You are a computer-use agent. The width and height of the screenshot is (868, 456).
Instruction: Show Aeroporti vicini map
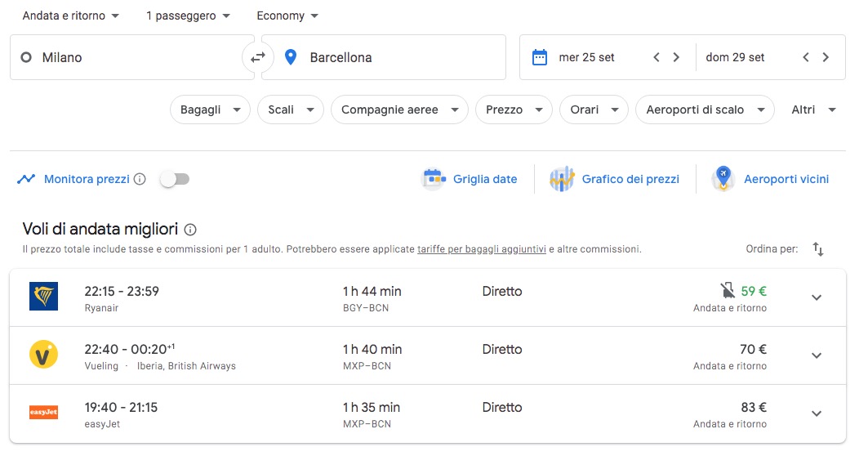click(771, 179)
